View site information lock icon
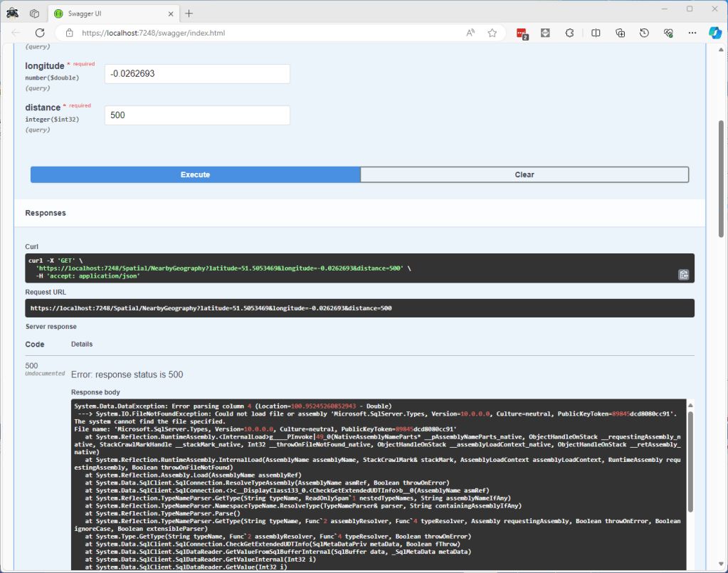The height and width of the screenshot is (573, 728). click(69, 33)
